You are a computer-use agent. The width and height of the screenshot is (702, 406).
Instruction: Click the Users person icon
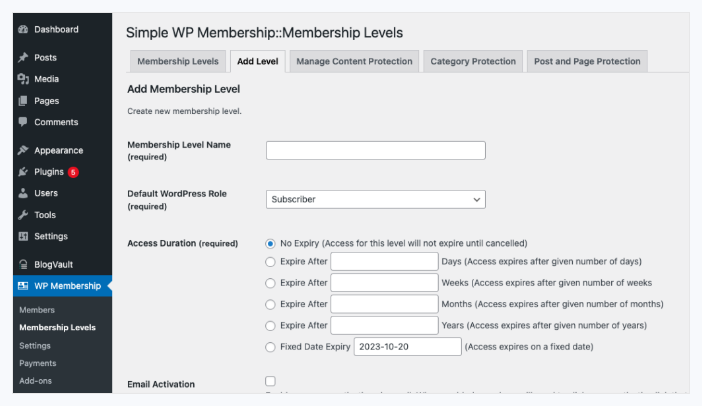click(23, 193)
